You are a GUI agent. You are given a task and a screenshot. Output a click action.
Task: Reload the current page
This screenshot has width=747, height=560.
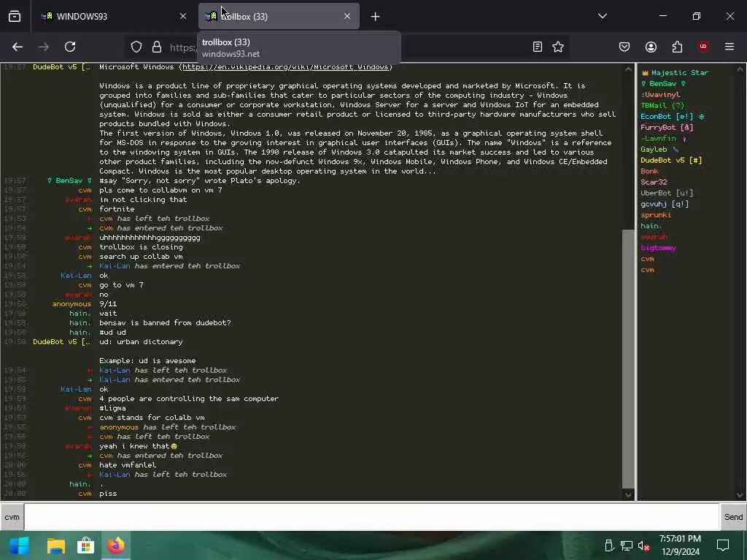70,47
